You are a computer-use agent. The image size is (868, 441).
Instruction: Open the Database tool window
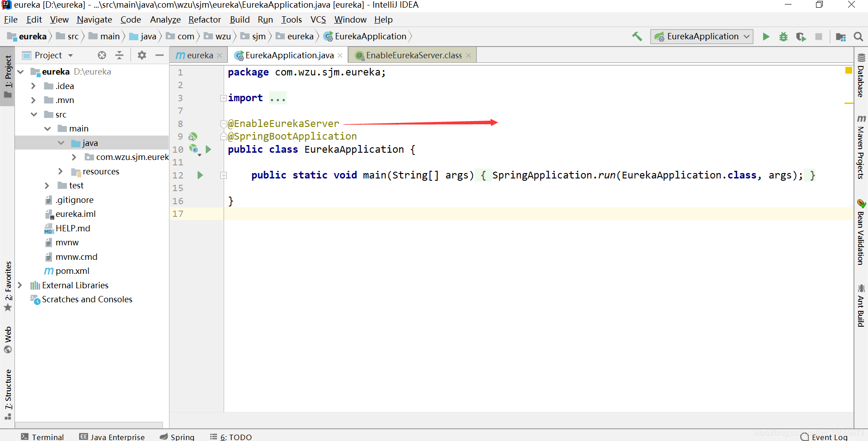tap(861, 75)
